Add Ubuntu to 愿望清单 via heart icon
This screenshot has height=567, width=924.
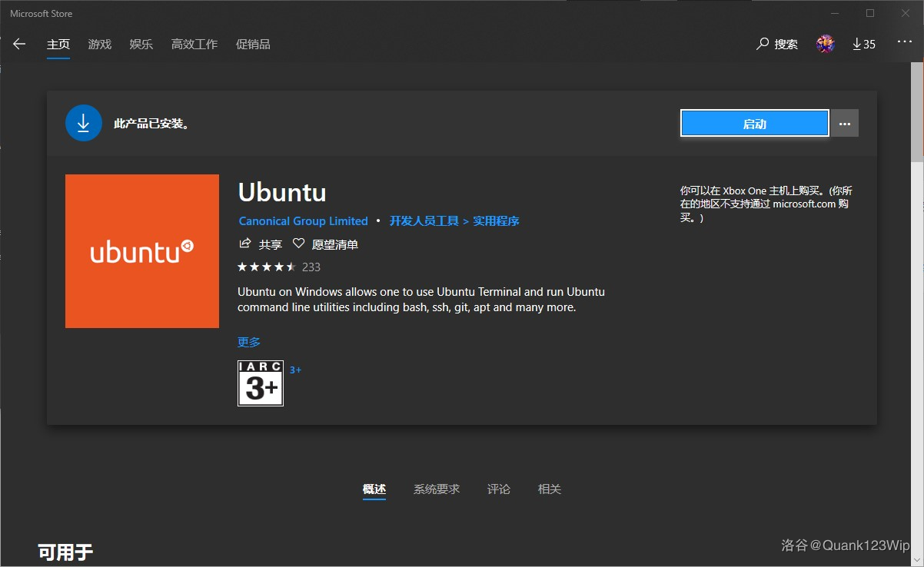coord(297,244)
